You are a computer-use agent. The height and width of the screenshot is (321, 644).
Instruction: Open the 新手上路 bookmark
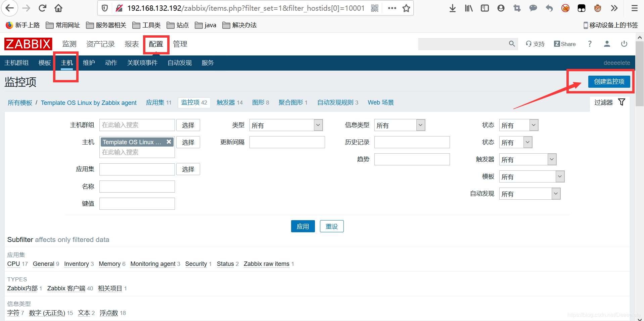(x=23, y=25)
